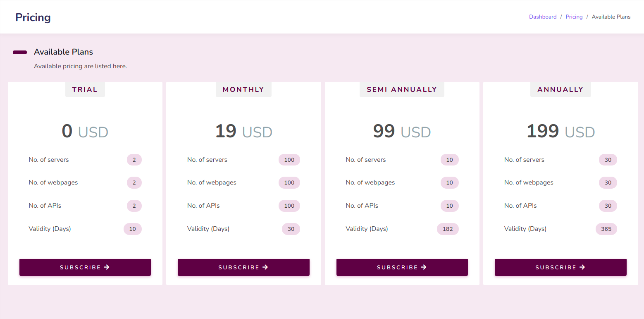Select the MONTHLY plan label

point(243,89)
